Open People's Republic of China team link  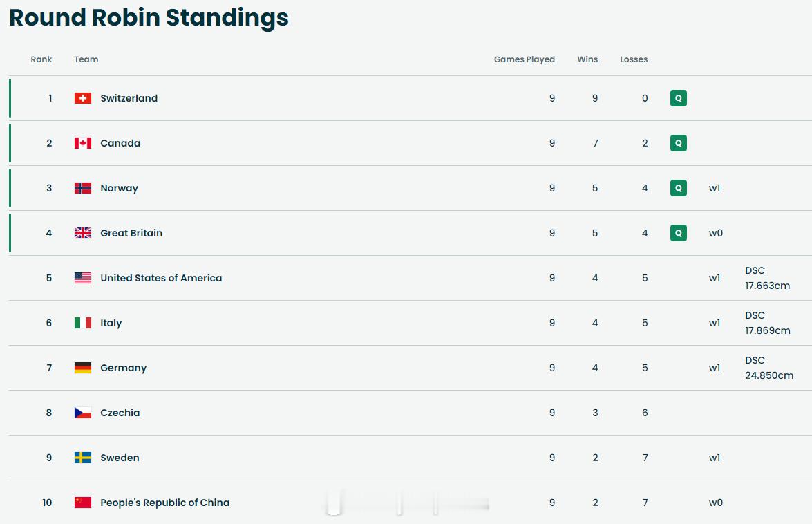164,503
